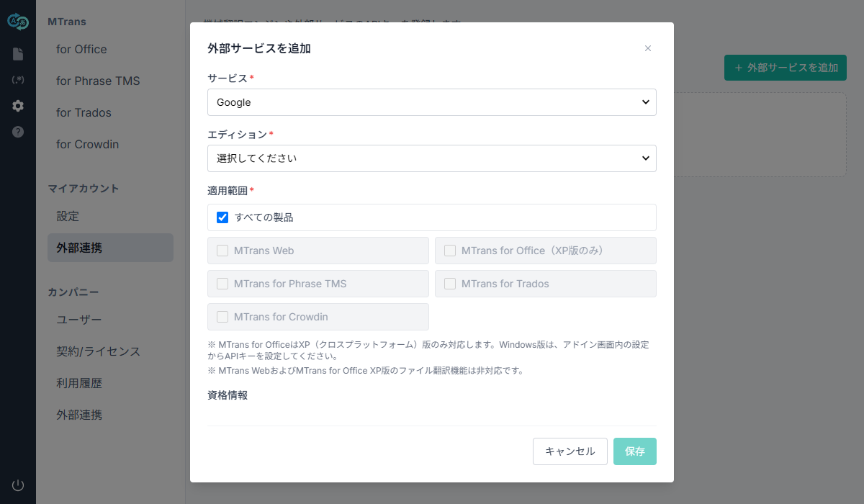Click the 適用範囲 label
Screen dimensions: 864x504
tap(228, 191)
